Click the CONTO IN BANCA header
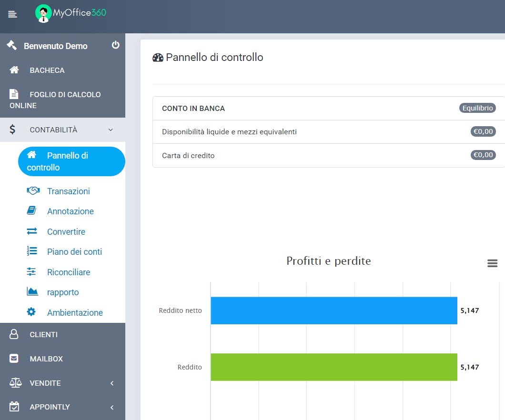The image size is (505, 420). point(193,109)
